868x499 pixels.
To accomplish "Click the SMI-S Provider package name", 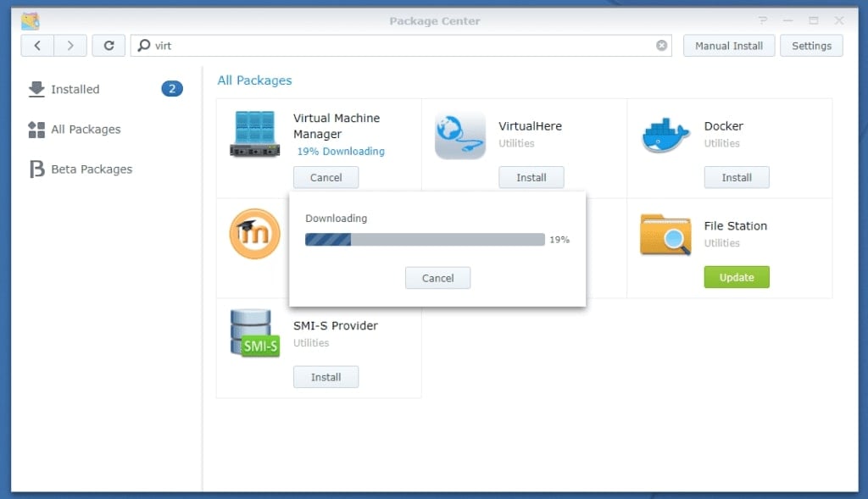I will [x=336, y=326].
